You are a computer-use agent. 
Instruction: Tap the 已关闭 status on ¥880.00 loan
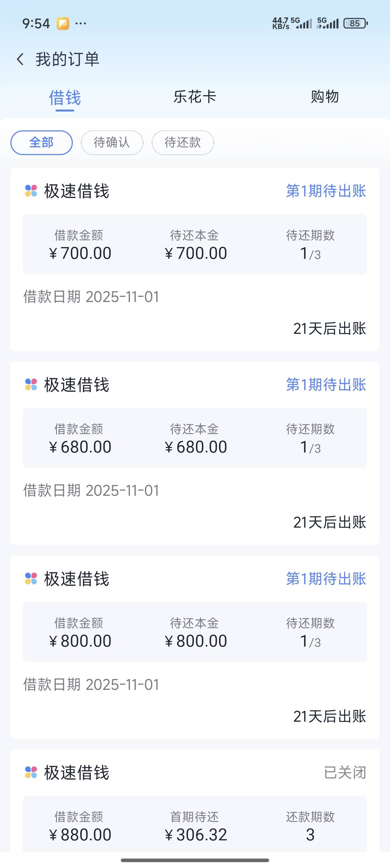pyautogui.click(x=345, y=772)
